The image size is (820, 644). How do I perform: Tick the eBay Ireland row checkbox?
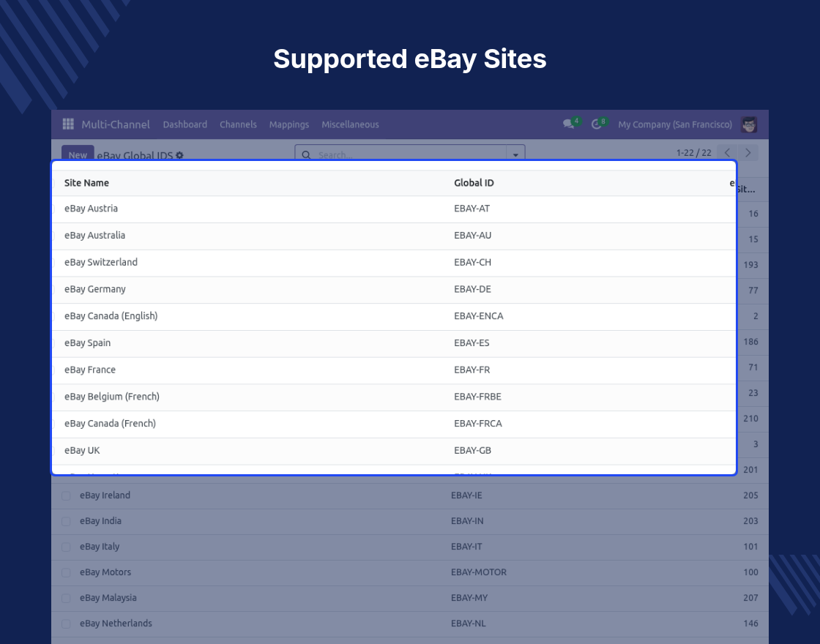click(66, 495)
